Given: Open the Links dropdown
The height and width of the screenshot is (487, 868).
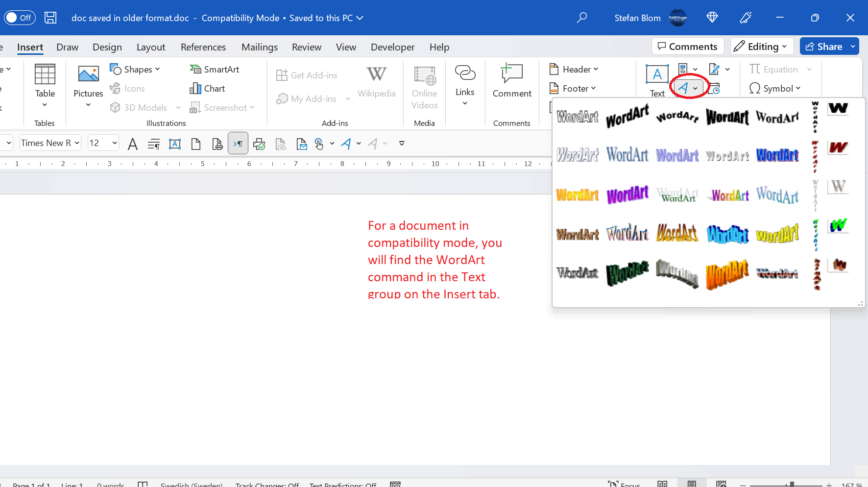Looking at the screenshot, I should (465, 86).
